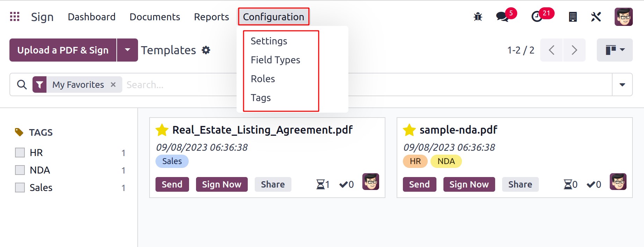644x247 pixels.
Task: Open the conversations chat icon
Action: click(502, 16)
